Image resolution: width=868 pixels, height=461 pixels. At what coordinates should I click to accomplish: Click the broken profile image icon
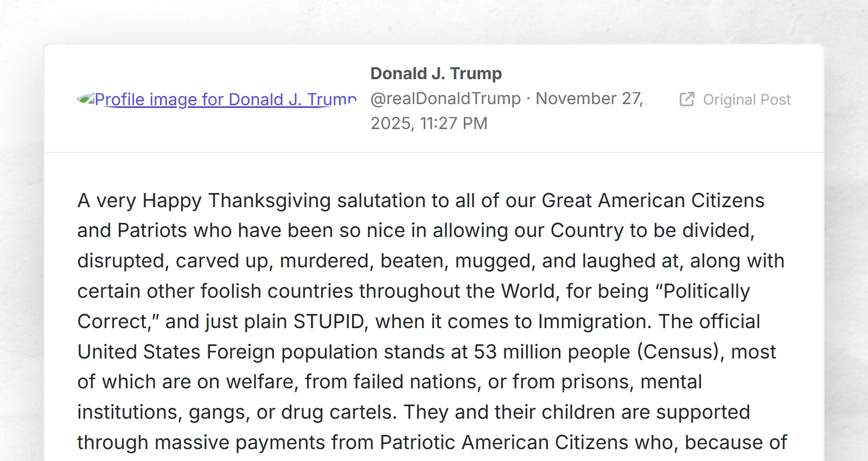[x=86, y=99]
